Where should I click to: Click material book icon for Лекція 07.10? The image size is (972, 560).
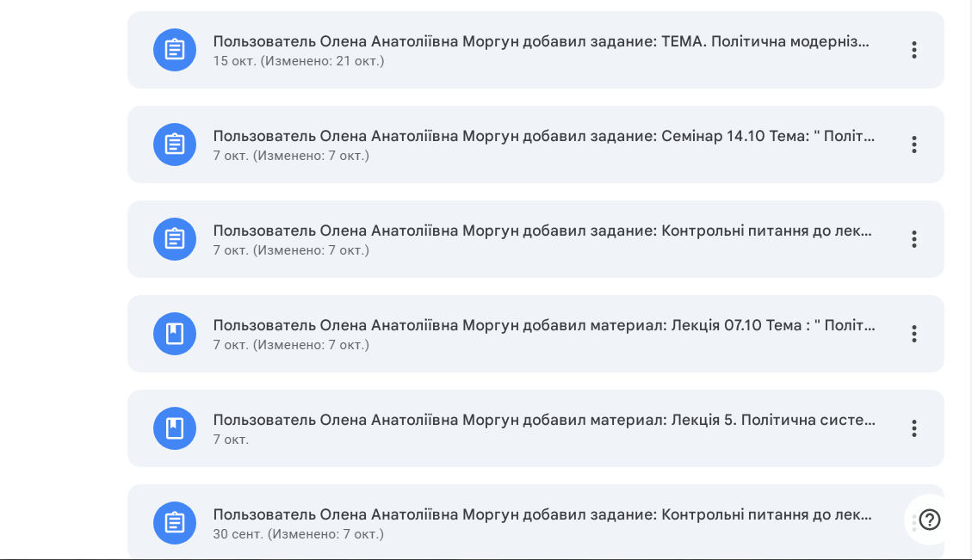175,334
